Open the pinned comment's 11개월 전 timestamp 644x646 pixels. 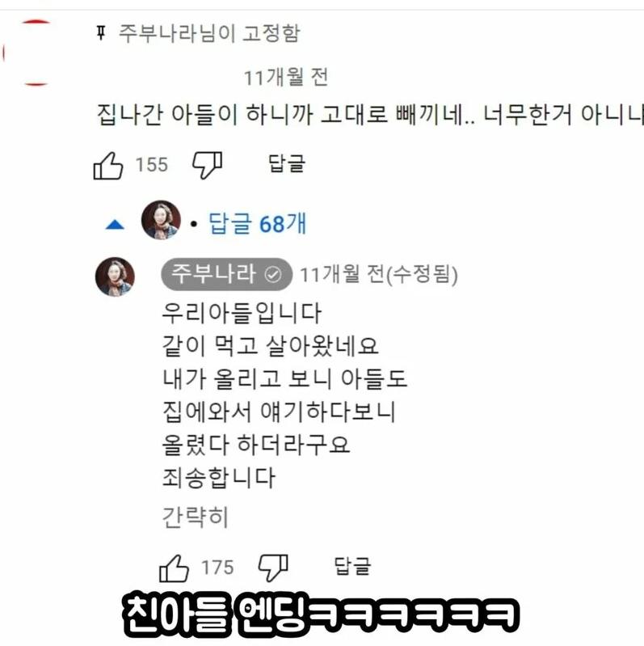(x=286, y=78)
